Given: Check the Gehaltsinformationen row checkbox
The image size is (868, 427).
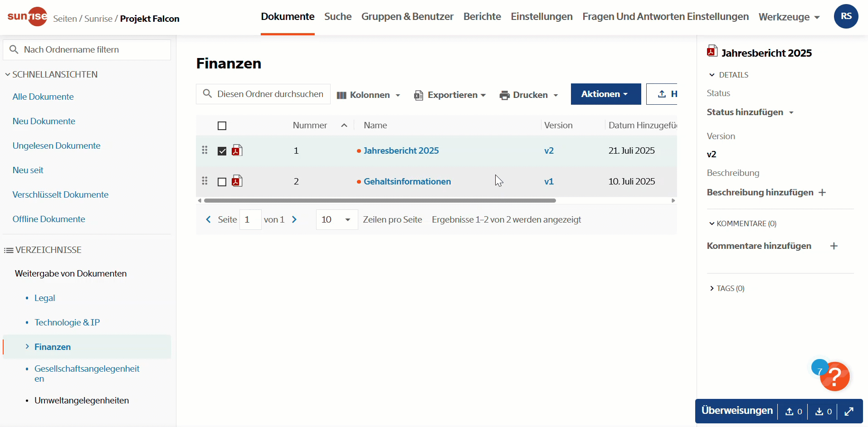Looking at the screenshot, I should 222,182.
